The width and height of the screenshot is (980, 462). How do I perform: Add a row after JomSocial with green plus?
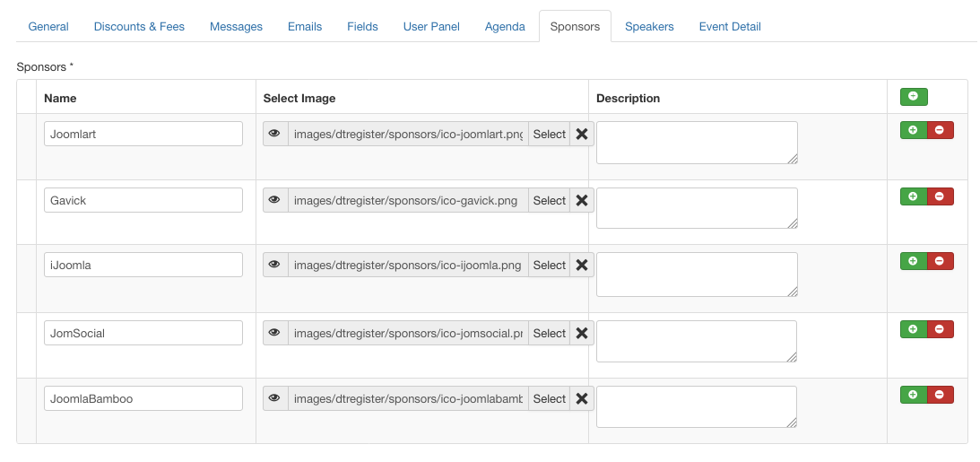913,329
